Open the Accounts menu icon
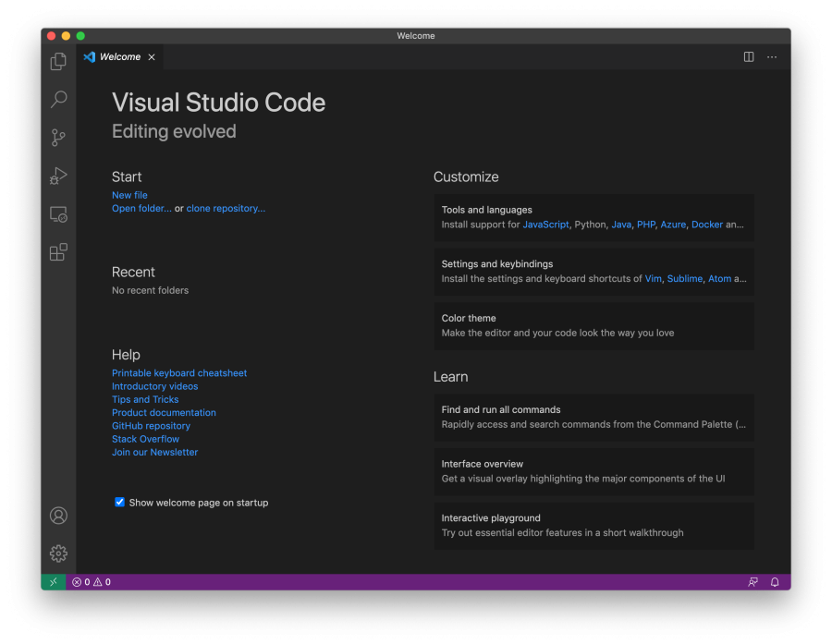 58,515
